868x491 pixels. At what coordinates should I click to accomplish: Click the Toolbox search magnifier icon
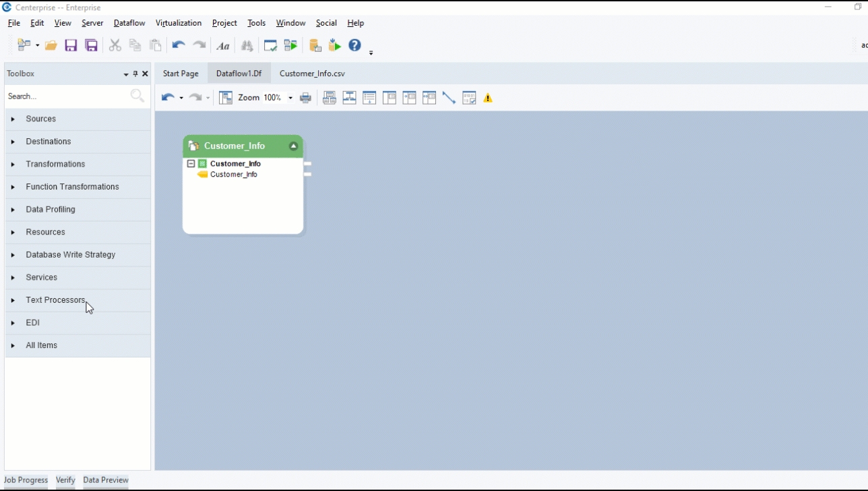(x=137, y=96)
